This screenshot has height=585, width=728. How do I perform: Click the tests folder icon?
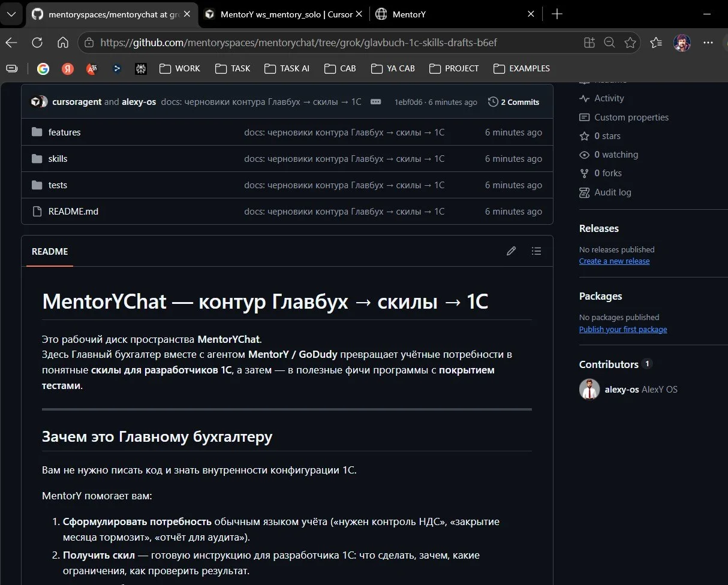[x=37, y=185]
